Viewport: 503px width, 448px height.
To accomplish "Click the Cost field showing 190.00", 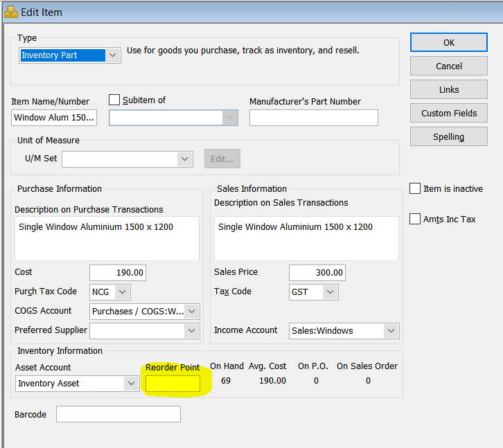I will tap(117, 273).
